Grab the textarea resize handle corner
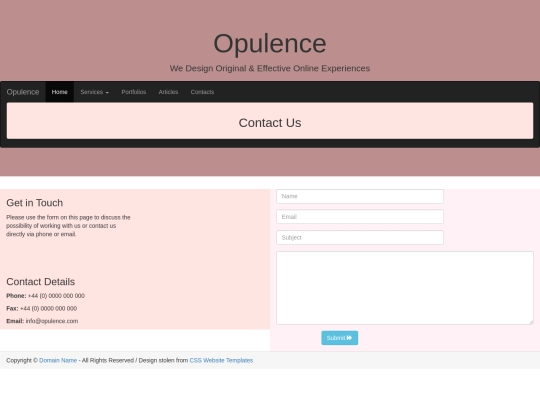Viewport: 540px width, 405px height. [531, 322]
